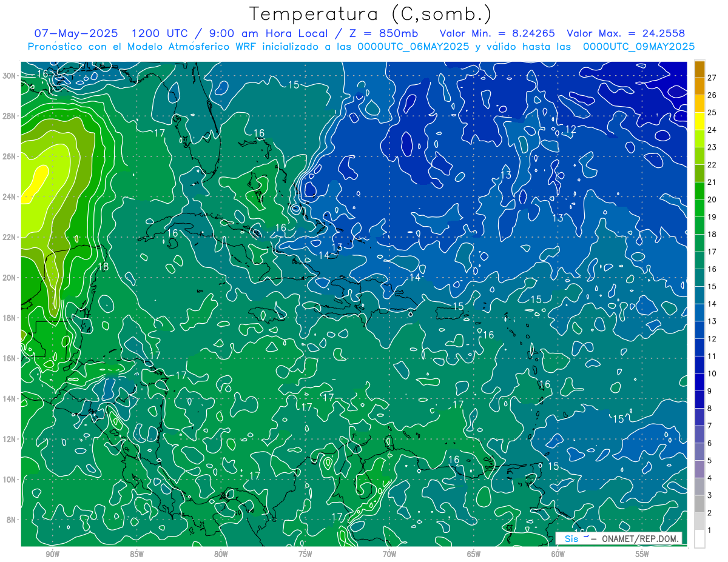The height and width of the screenshot is (562, 728).
Task: Click the '18' contour label near Yucatan
Action: tap(103, 266)
